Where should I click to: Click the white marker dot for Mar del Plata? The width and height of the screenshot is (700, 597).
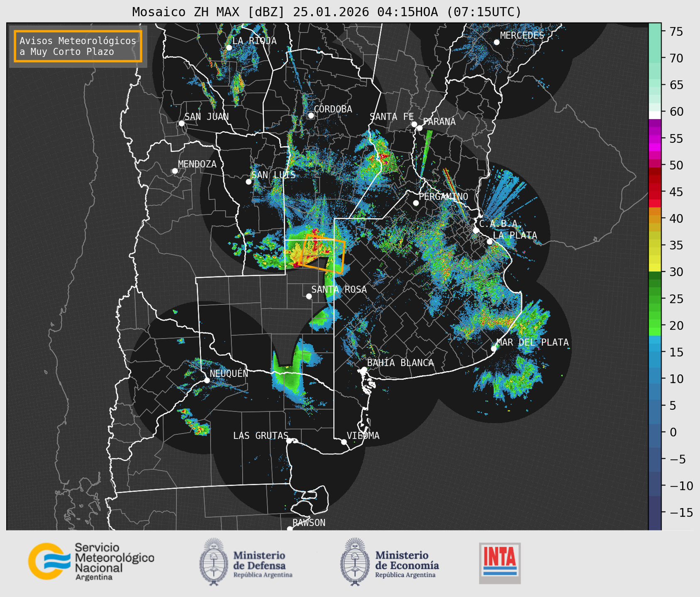click(x=494, y=349)
